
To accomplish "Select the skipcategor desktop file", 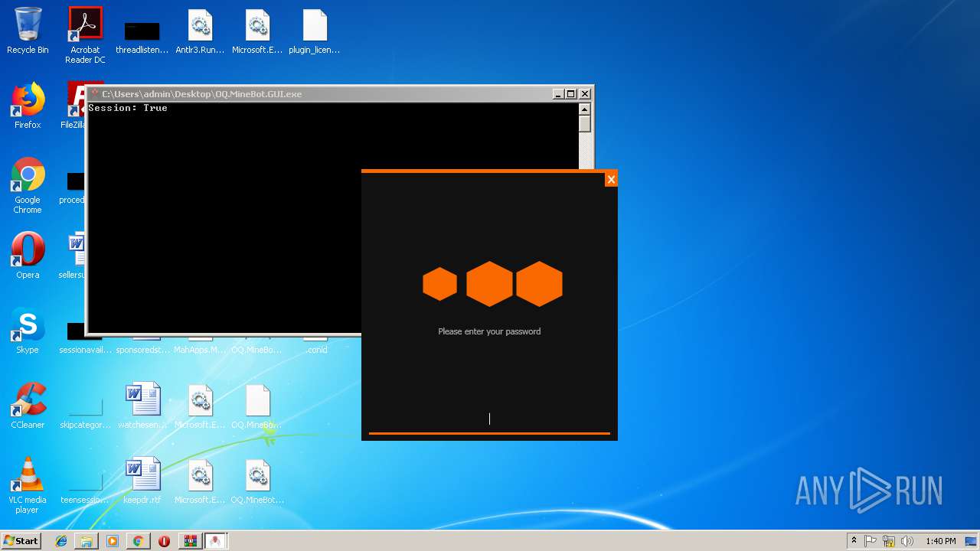I will [85, 413].
